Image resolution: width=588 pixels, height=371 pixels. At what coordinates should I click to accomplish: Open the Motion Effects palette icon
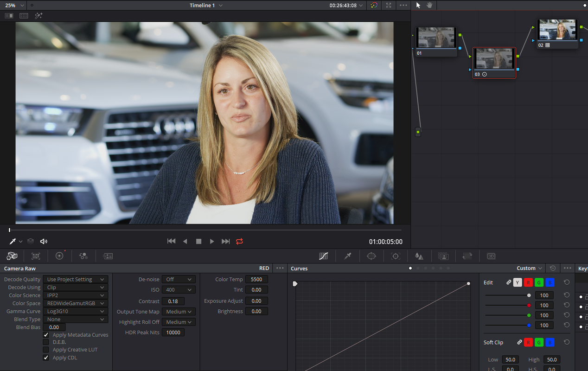point(108,256)
